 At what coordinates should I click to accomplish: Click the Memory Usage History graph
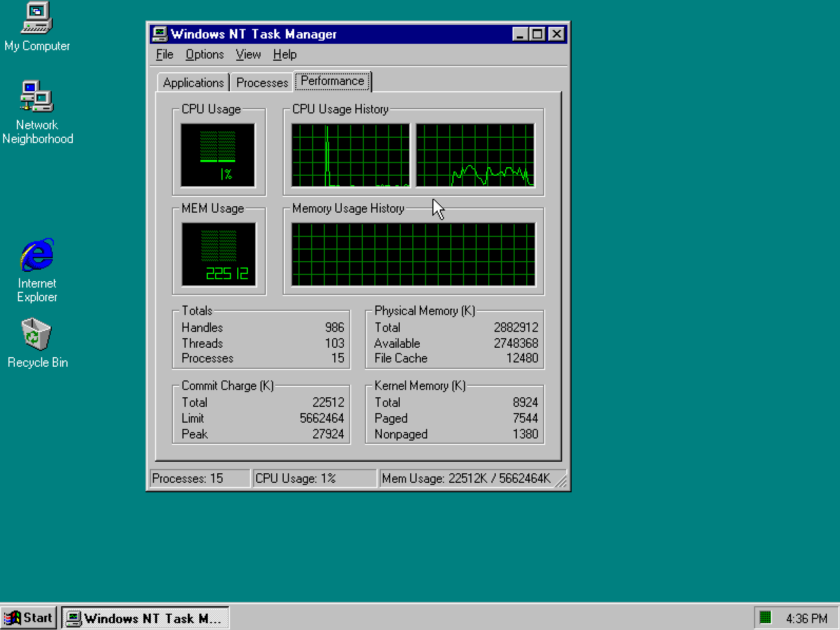413,254
